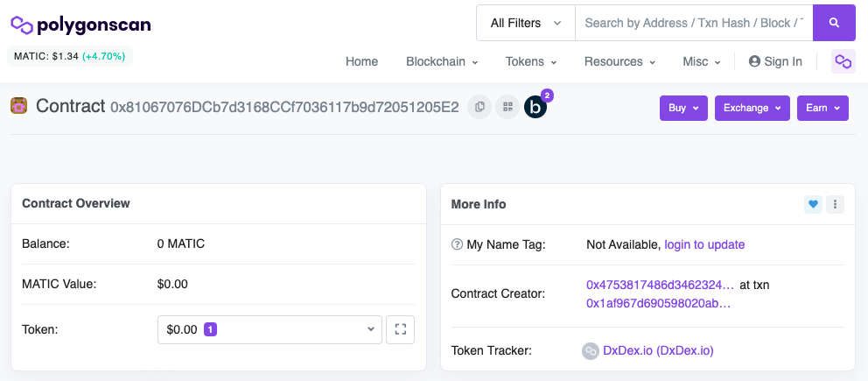Open the Buy dropdown button

pyautogui.click(x=683, y=108)
